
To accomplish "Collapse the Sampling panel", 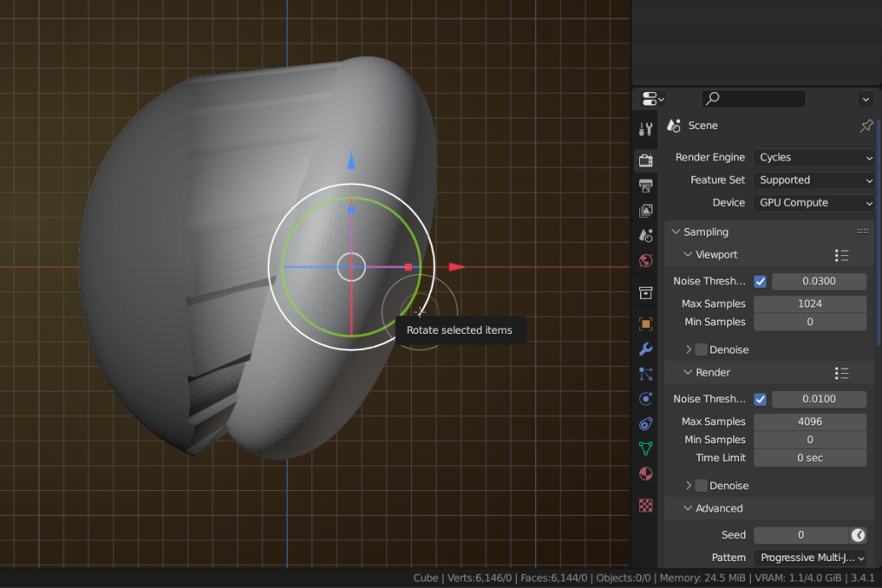I will click(x=676, y=232).
